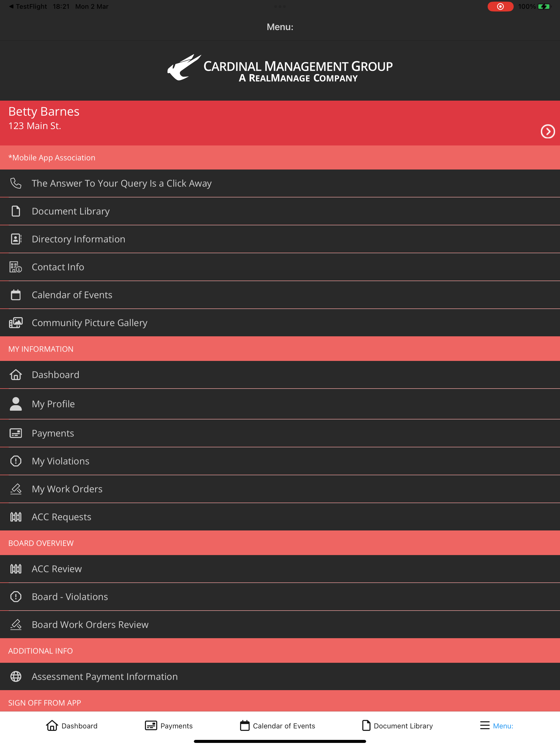Open Contact Info

click(x=280, y=267)
